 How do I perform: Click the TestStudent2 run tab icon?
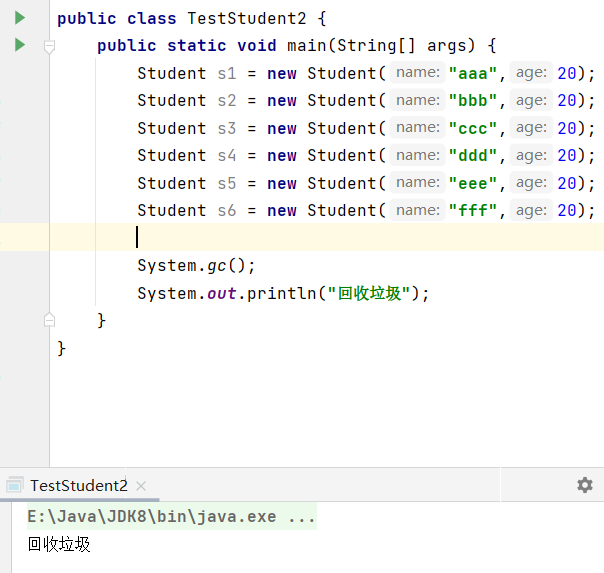(15, 485)
